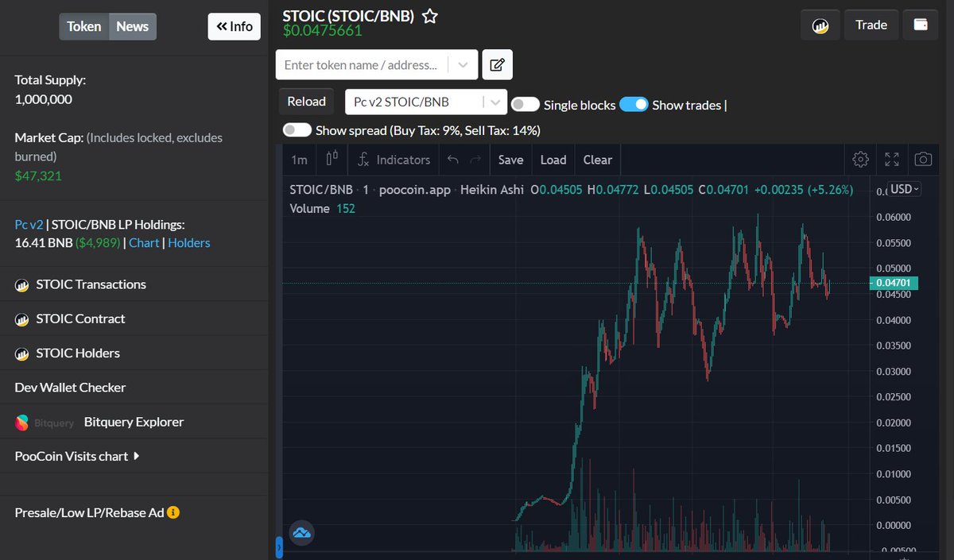Change the 1m timeframe interval
Image resolution: width=954 pixels, height=560 pixels.
(299, 160)
